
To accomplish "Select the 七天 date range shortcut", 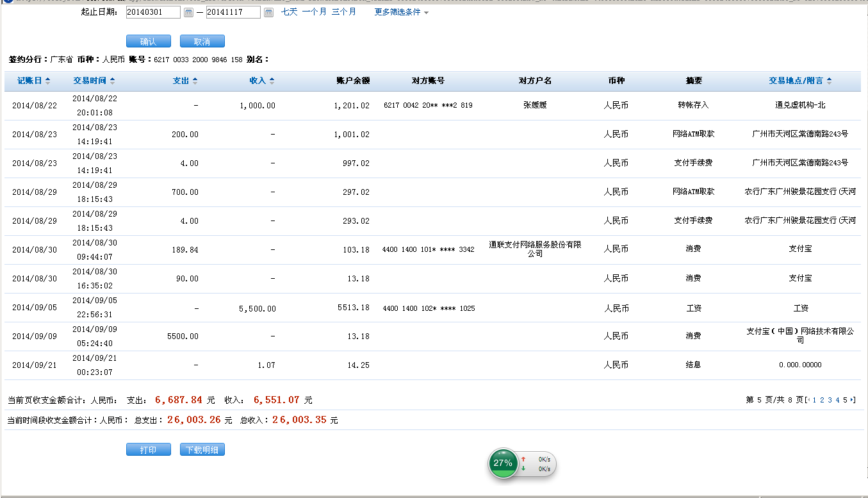I will pyautogui.click(x=289, y=12).
